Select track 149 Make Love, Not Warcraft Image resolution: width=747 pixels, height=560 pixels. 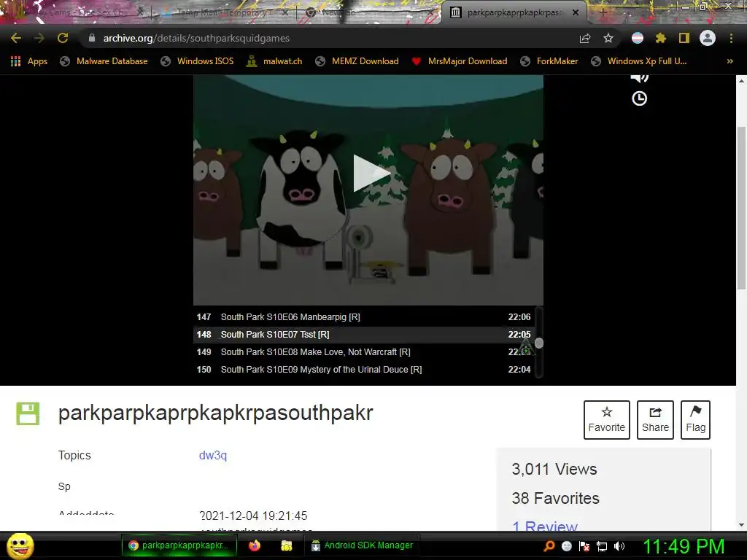pos(364,352)
